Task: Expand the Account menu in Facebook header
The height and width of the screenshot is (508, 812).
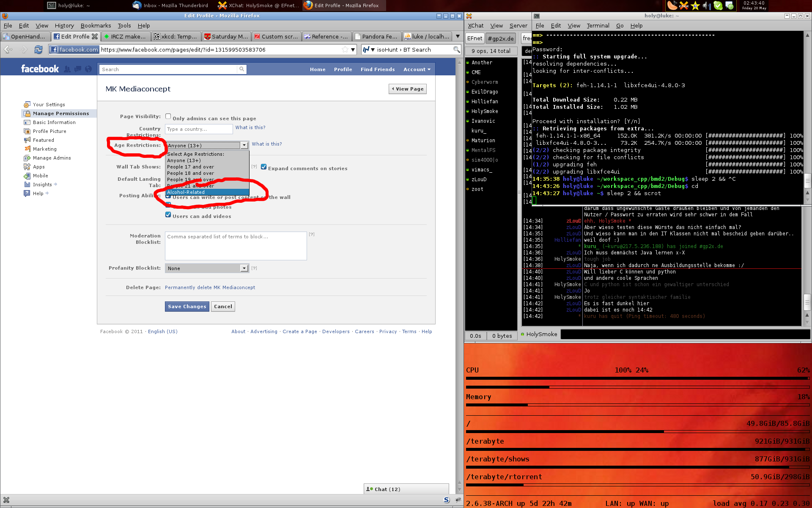Action: coord(417,69)
